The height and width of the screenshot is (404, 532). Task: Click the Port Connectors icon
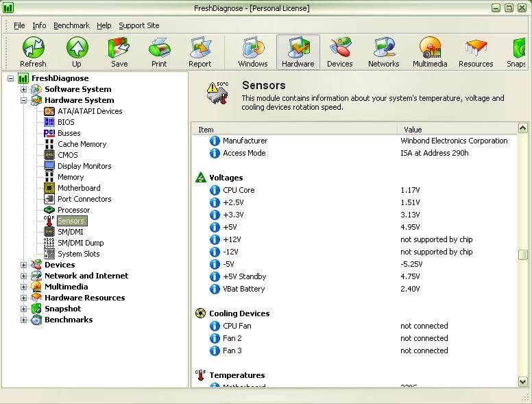click(x=49, y=199)
